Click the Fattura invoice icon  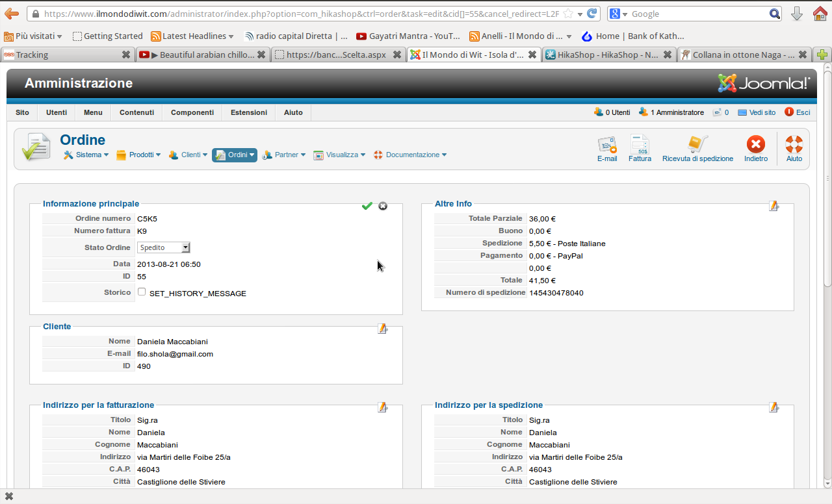tap(640, 149)
